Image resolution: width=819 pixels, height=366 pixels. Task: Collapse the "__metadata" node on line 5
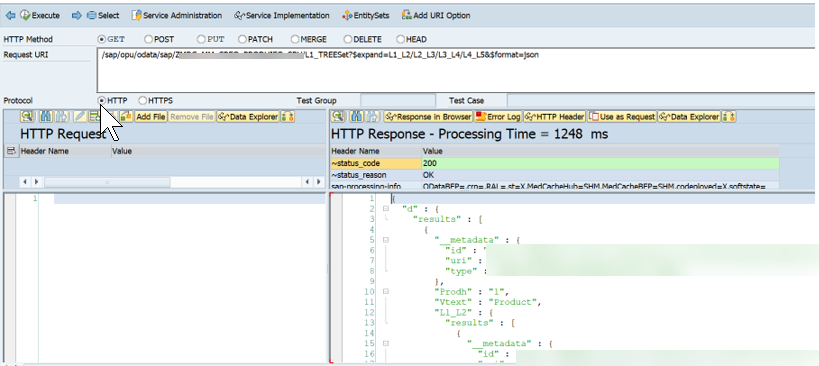385,240
